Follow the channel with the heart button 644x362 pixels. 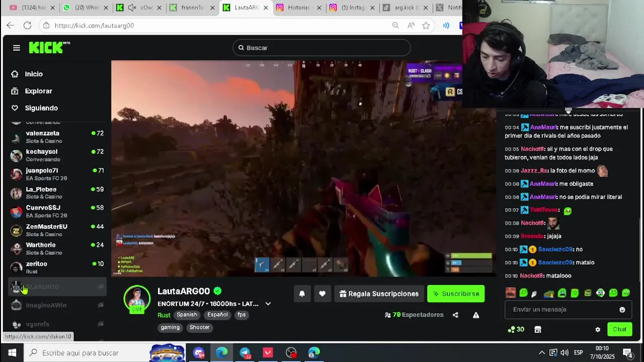click(322, 294)
